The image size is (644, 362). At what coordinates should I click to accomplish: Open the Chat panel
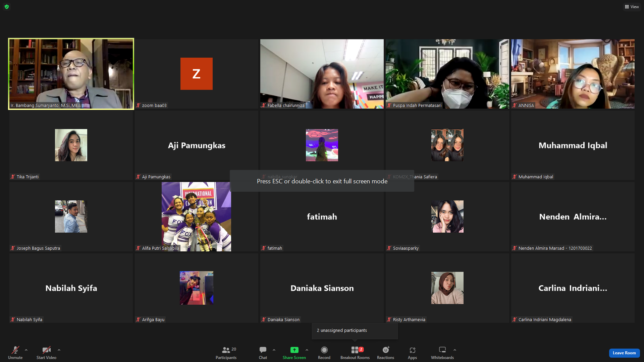point(263,353)
